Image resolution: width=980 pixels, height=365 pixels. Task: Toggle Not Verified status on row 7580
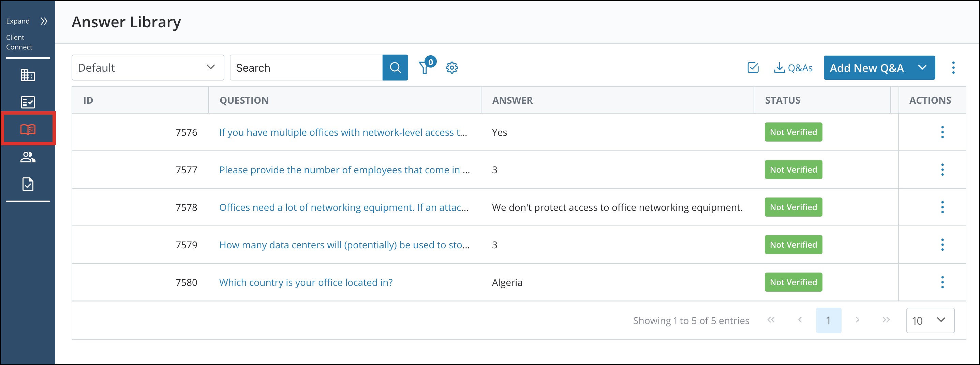793,282
